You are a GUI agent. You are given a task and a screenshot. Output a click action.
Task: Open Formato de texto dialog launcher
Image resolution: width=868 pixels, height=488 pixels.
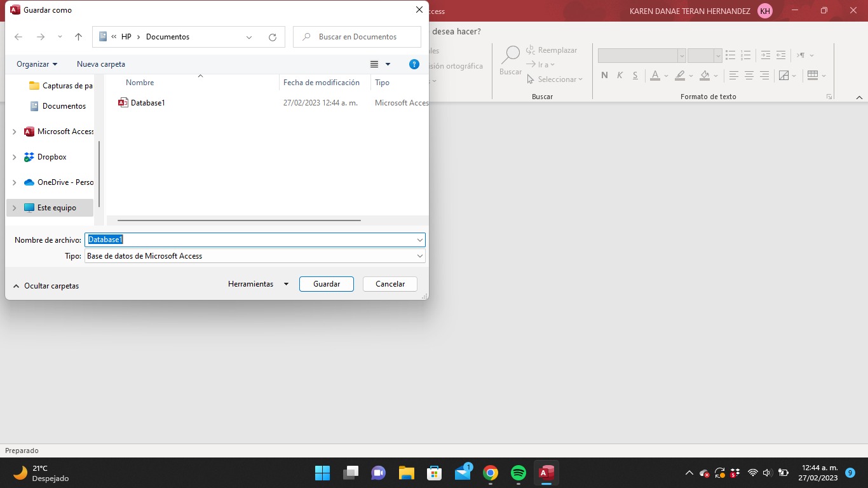point(829,97)
